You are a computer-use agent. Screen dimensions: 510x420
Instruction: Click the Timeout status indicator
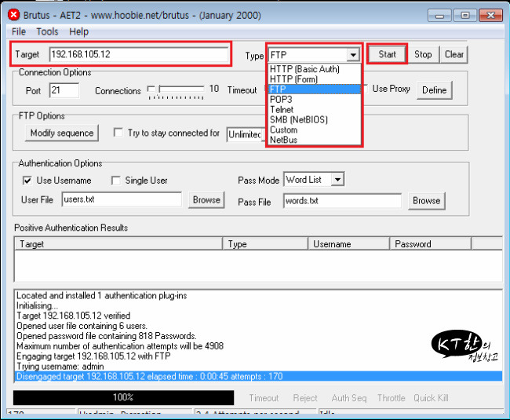tap(264, 398)
